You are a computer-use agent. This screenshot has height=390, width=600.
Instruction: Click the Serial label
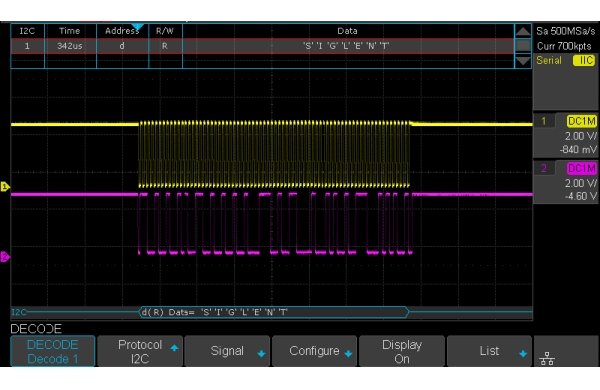point(549,60)
